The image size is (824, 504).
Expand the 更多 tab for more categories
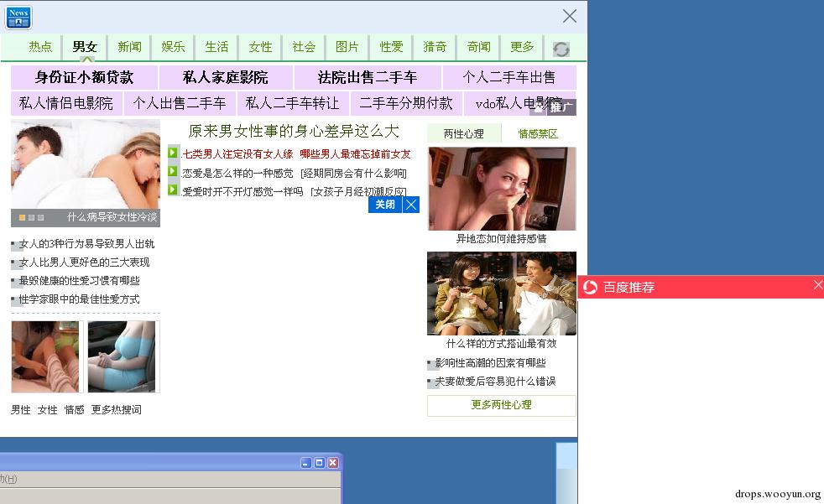(522, 47)
